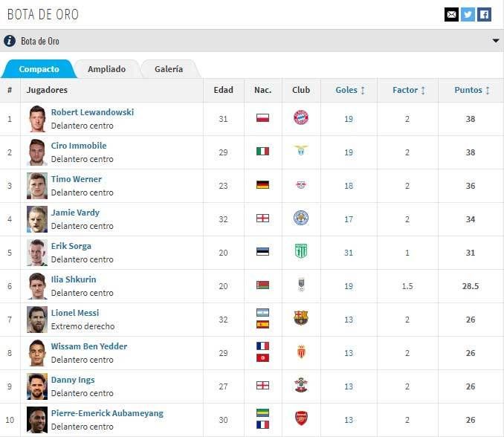Open Lionel Messi's player profile link

tap(74, 313)
